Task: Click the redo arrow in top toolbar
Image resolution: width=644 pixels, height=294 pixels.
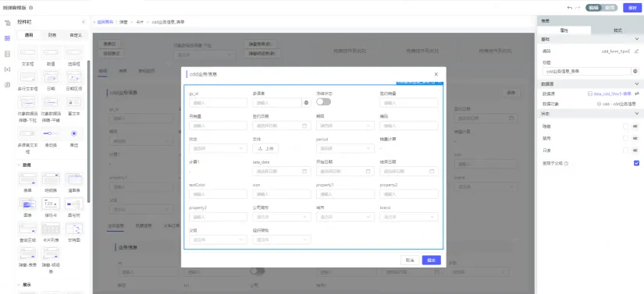Action: pos(578,8)
